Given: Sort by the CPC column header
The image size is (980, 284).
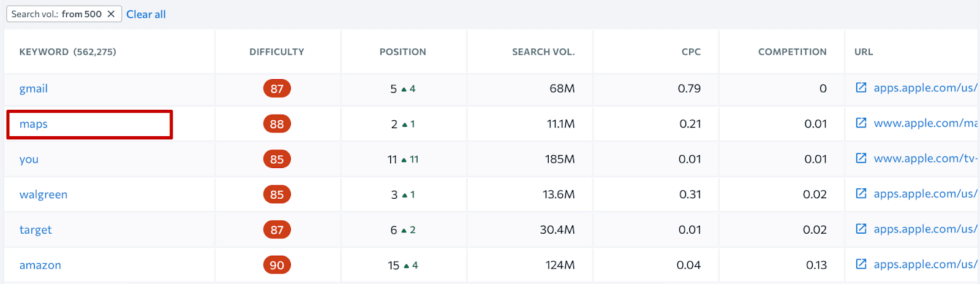Looking at the screenshot, I should pyautogui.click(x=691, y=52).
